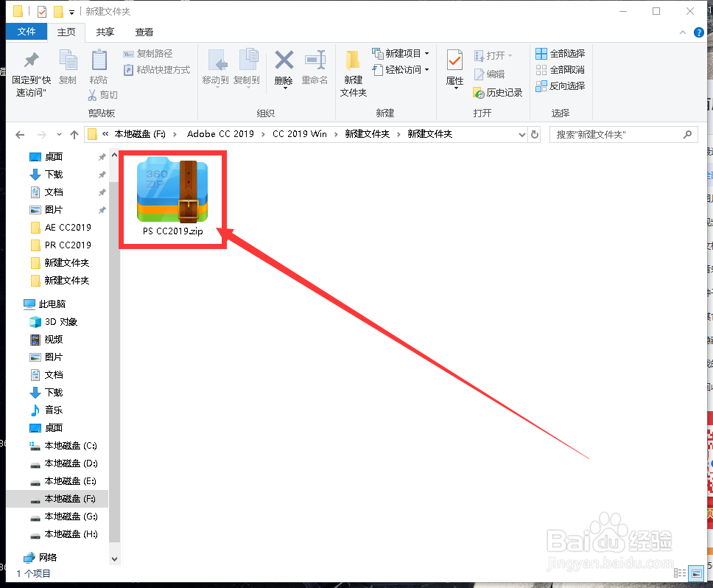The width and height of the screenshot is (713, 588).
Task: Click the Back navigation arrow
Action: point(20,135)
